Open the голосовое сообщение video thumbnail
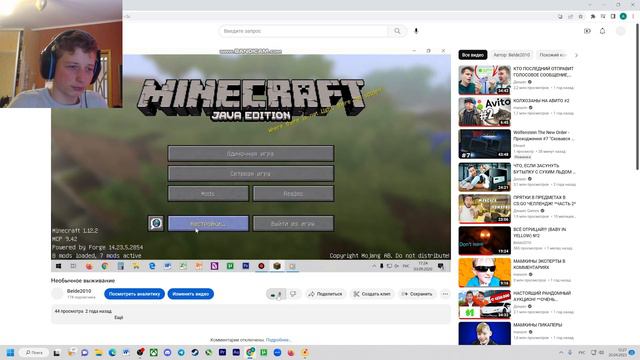Viewport: 640px width, 360px height. [484, 80]
